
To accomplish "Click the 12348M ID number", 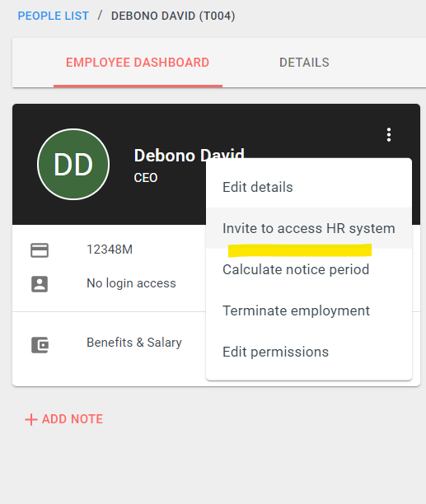I will pyautogui.click(x=110, y=250).
